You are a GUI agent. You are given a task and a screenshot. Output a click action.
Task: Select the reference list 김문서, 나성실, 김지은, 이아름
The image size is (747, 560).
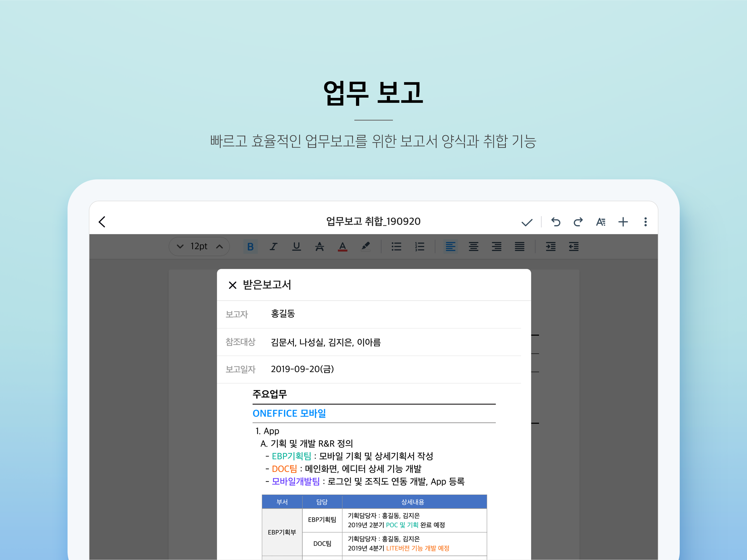click(x=326, y=342)
